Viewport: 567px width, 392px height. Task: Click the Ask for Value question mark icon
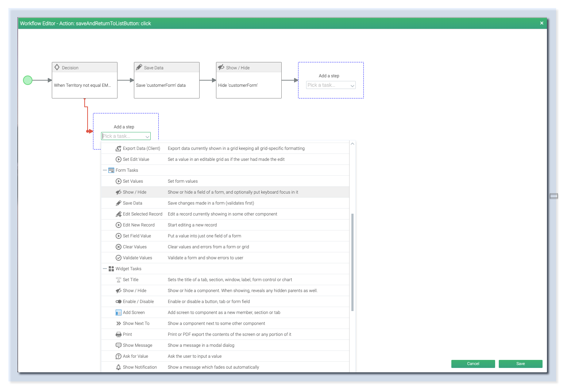pyautogui.click(x=118, y=356)
